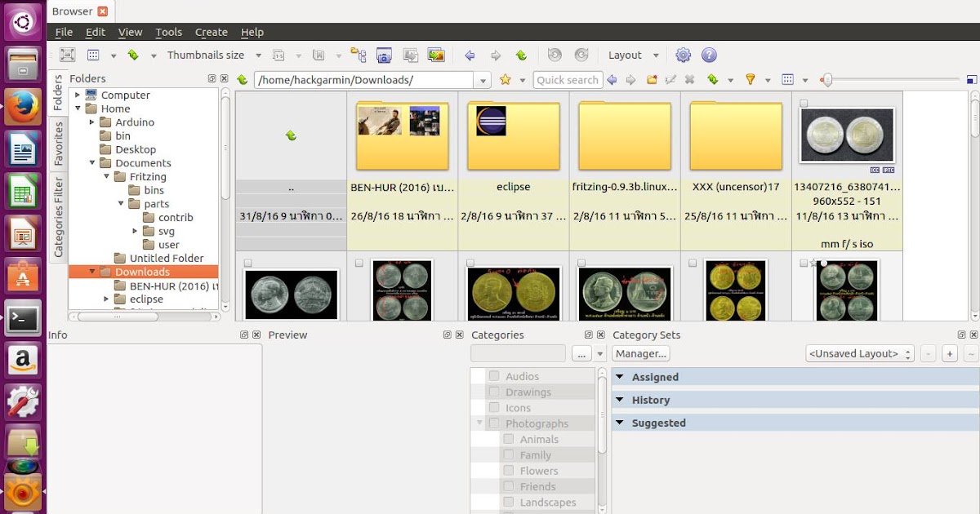Click the fullscreen toolbar icon

coord(68,55)
